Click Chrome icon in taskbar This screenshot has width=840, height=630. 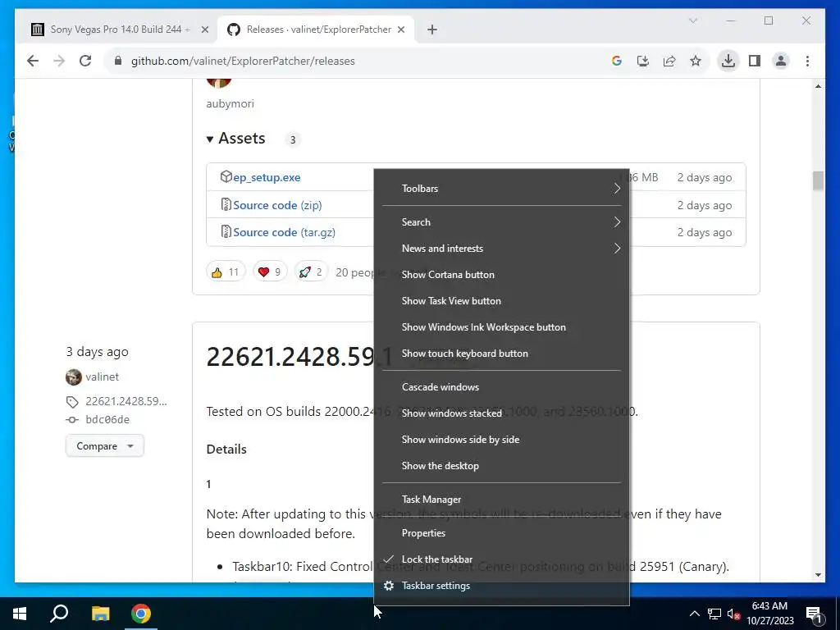141,614
